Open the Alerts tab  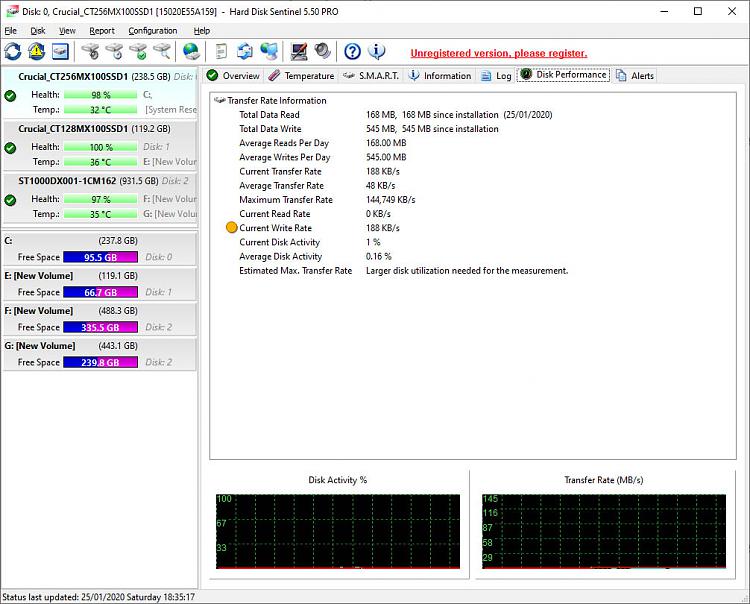pos(635,76)
